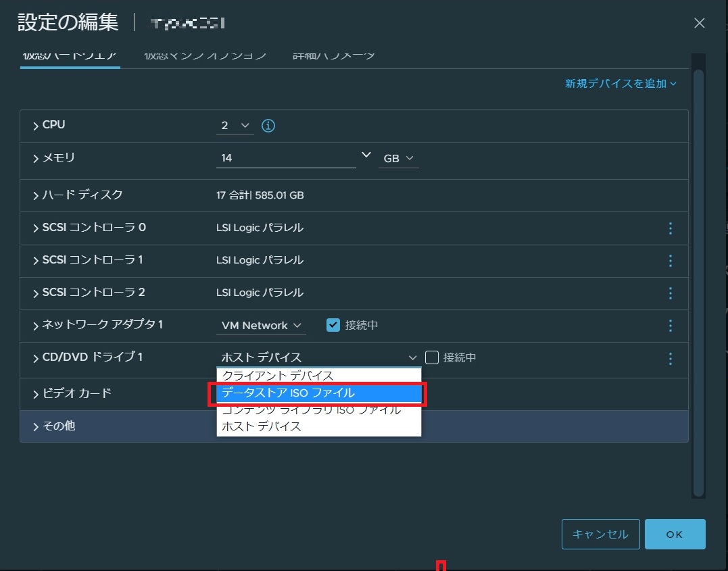Viewport: 728px width, 571px height.
Task: Expand SCSI コントローラ 0 details
Action: (35, 228)
